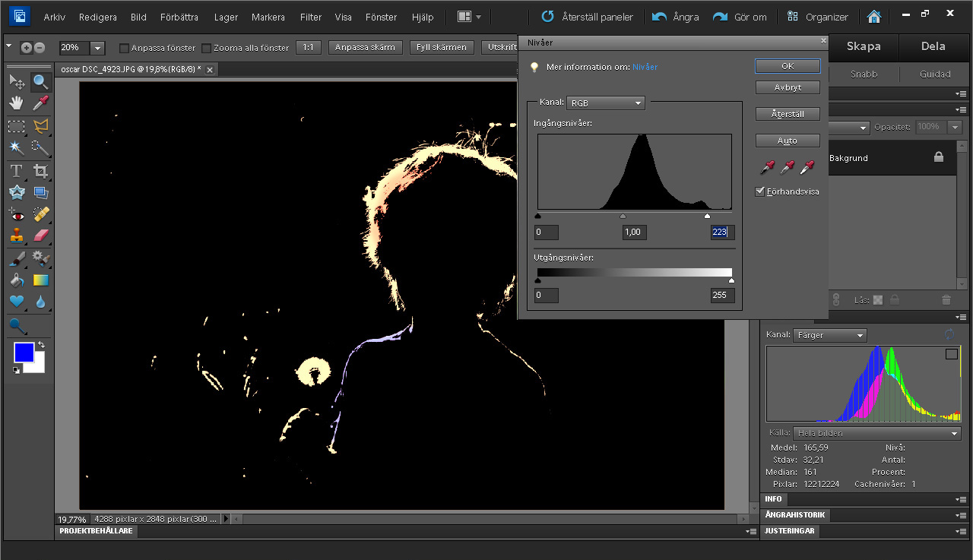Tick the Zooma alla fönster checkbox
Image resolution: width=973 pixels, height=560 pixels.
click(206, 48)
